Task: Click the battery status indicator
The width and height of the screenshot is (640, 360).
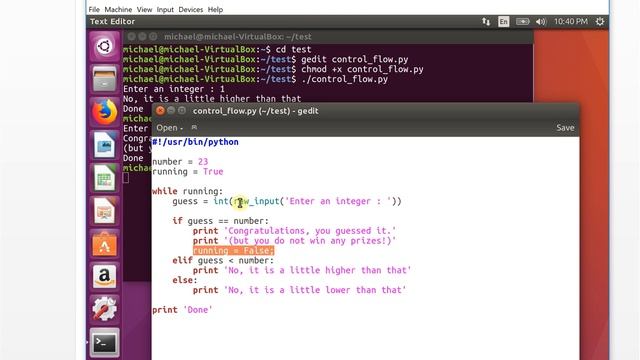Action: tap(522, 22)
